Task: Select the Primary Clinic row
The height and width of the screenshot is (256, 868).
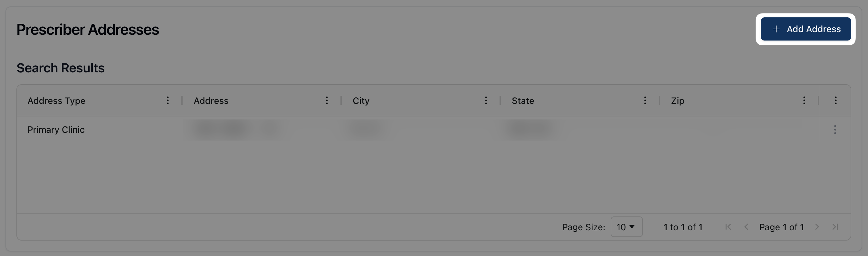Action: click(56, 130)
